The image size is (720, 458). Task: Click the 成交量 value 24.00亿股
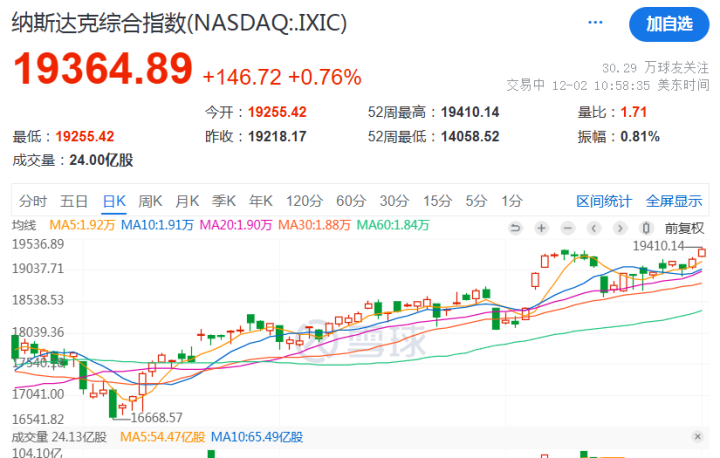(101, 160)
